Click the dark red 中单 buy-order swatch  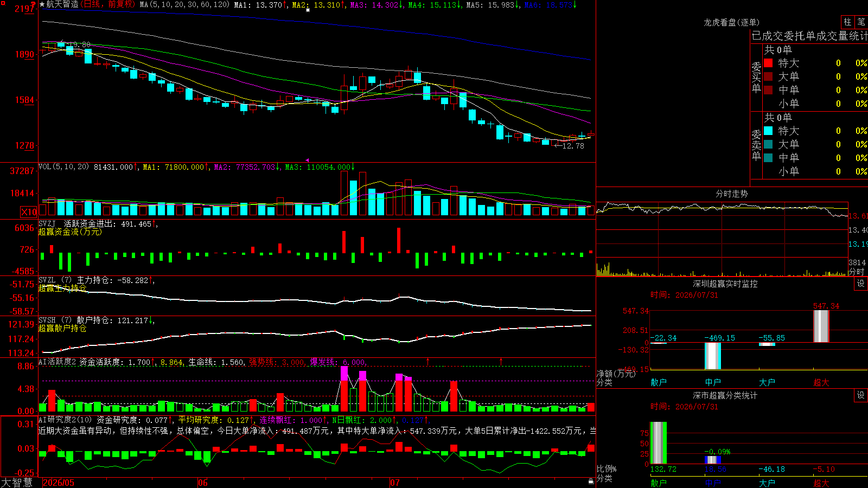(x=768, y=90)
